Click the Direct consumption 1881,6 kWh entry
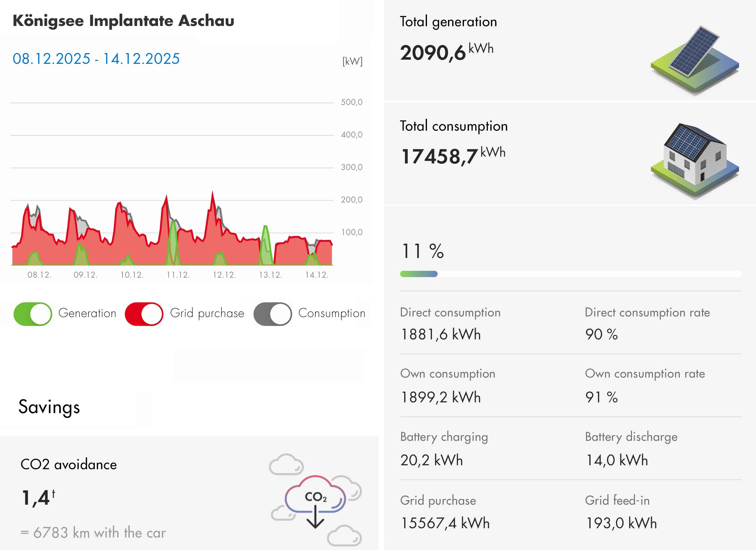The image size is (756, 550). (441, 334)
